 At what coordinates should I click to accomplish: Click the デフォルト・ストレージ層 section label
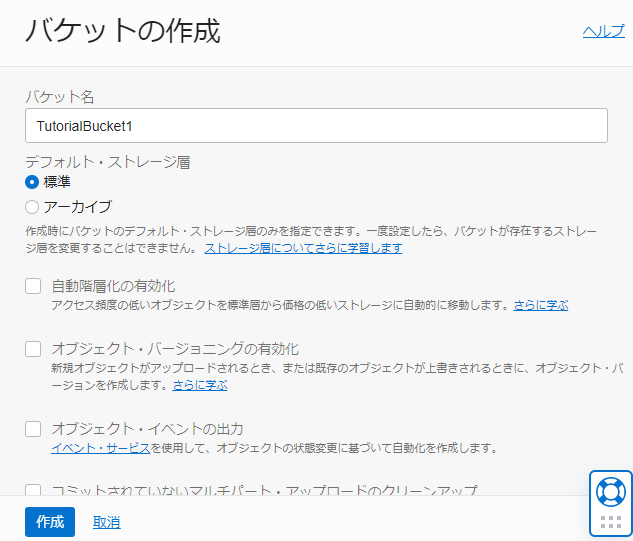coord(107,161)
